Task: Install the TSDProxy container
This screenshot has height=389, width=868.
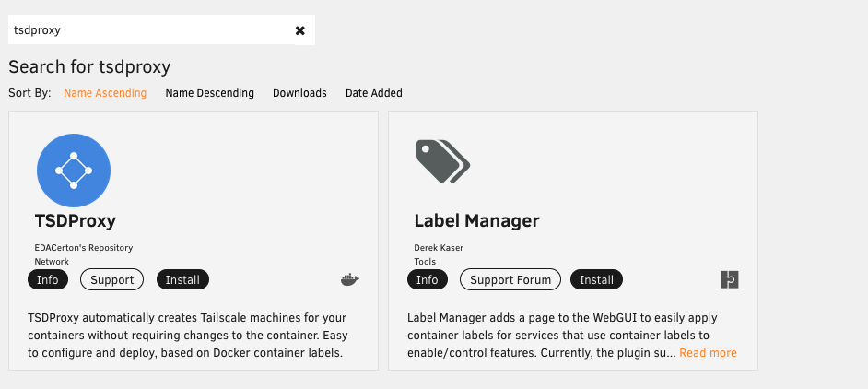Action: click(x=183, y=279)
